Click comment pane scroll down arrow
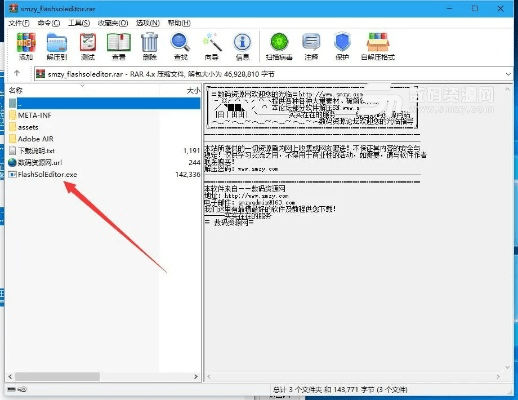 (508, 367)
